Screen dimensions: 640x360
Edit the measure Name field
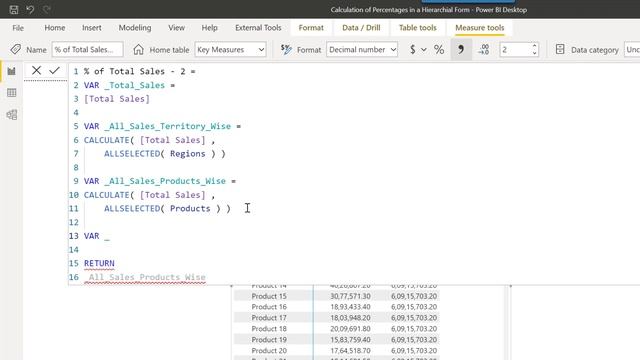point(87,49)
